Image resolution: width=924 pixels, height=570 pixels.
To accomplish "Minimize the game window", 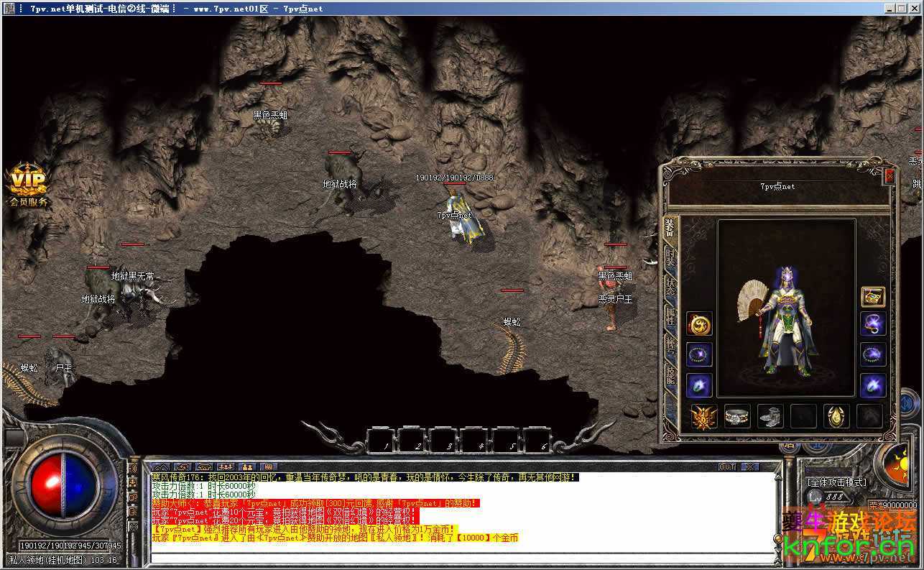I will click(x=890, y=8).
